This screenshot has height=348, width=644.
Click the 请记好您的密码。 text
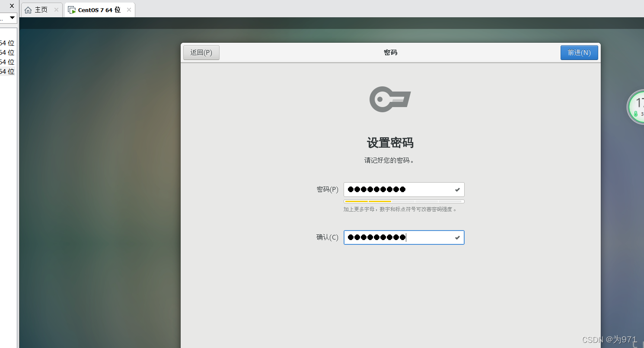(x=390, y=160)
